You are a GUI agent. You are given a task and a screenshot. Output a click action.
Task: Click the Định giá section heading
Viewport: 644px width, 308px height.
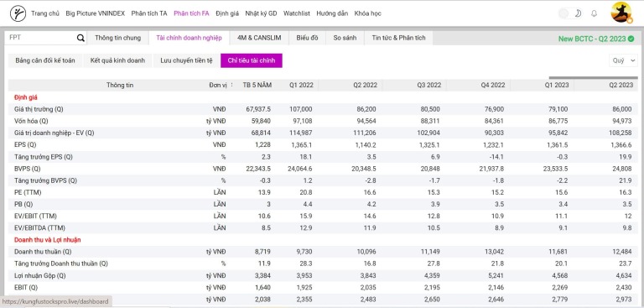point(26,97)
